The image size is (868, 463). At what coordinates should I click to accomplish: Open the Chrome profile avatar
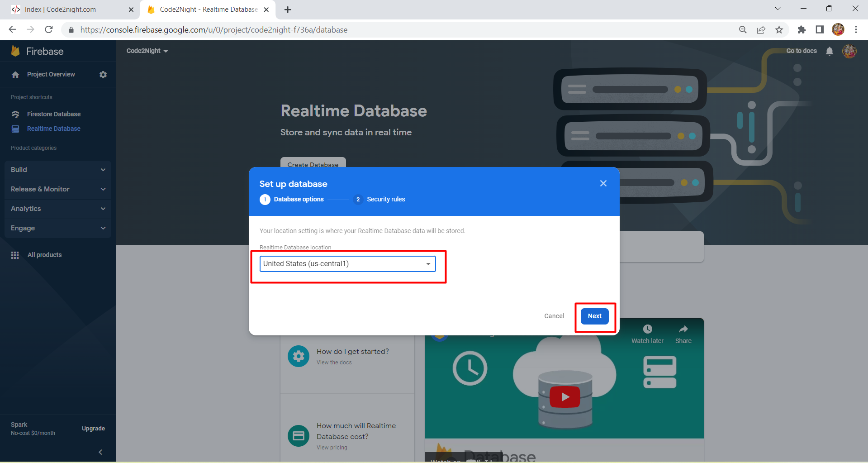pos(838,30)
